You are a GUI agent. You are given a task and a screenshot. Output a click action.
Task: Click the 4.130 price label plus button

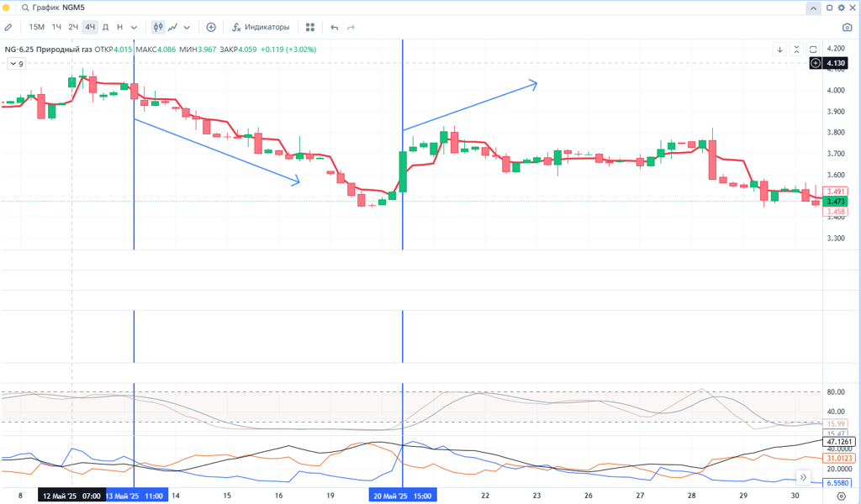tap(816, 63)
